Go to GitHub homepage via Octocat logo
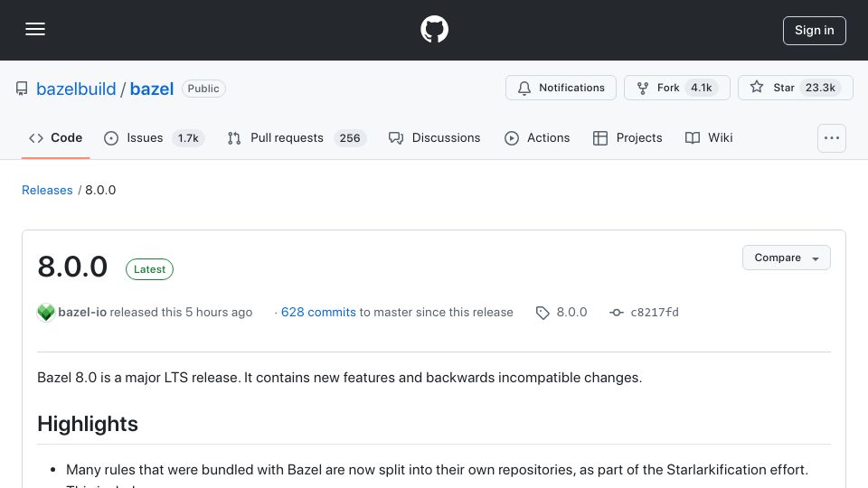Image resolution: width=868 pixels, height=488 pixels. pos(434,29)
